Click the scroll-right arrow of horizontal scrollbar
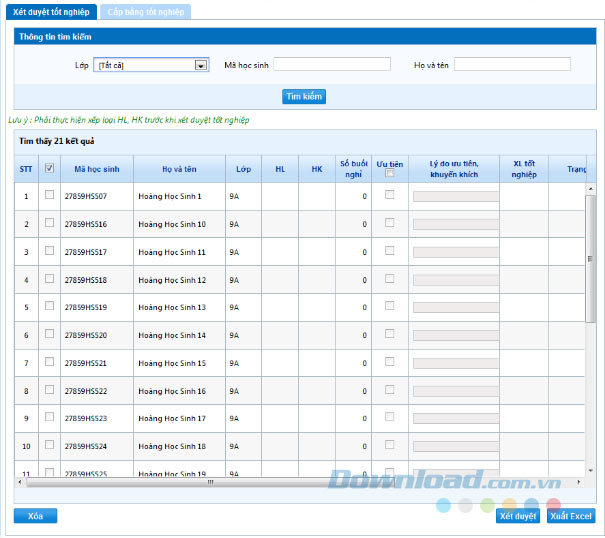The width and height of the screenshot is (605, 538). coord(580,482)
